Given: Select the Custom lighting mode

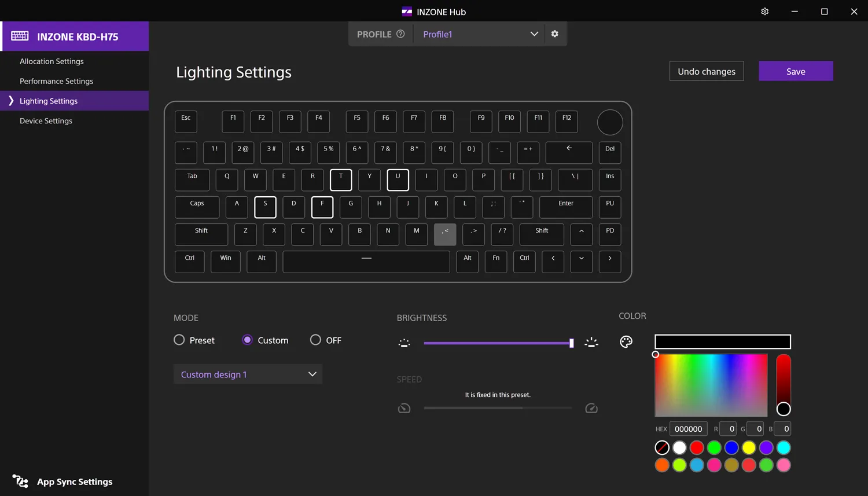Looking at the screenshot, I should click(x=248, y=340).
